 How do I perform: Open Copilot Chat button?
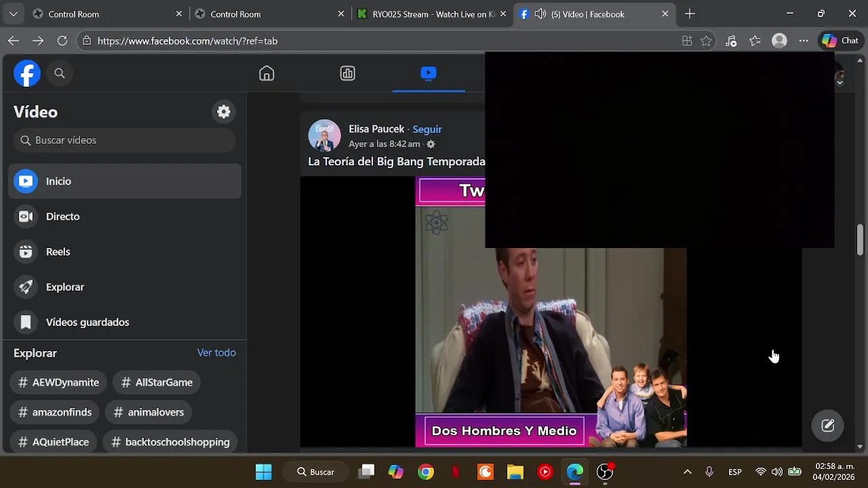pos(840,41)
